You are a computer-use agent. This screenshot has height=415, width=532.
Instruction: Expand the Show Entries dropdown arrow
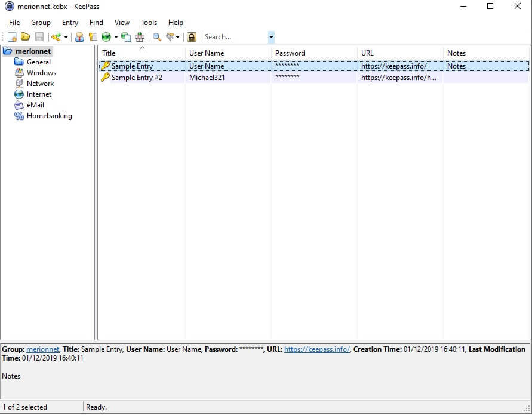177,37
